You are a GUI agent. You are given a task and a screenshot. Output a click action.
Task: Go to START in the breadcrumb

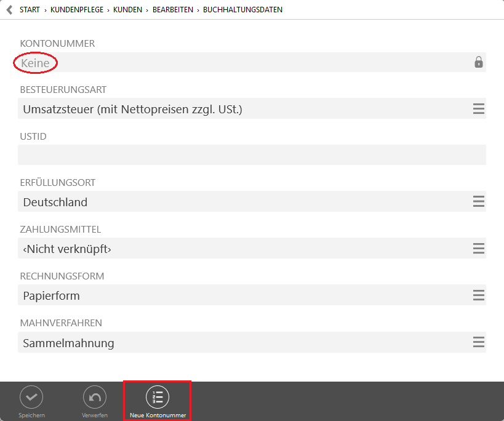(x=30, y=10)
